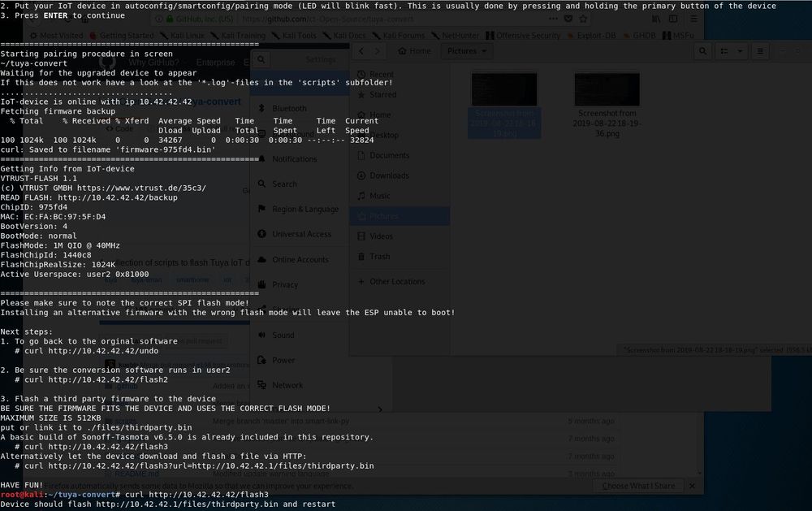Click the search icon in the Files toolbar

point(702,50)
